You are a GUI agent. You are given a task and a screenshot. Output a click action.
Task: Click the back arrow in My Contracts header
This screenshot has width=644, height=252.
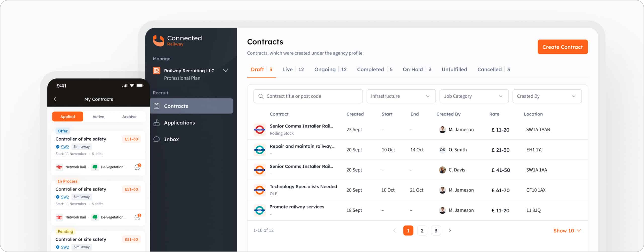(x=55, y=99)
